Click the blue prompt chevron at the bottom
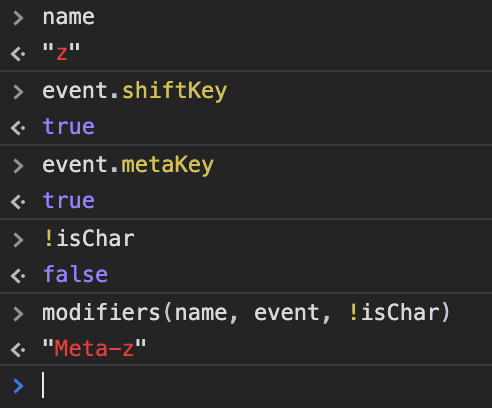Image resolution: width=492 pixels, height=408 pixels. point(18,386)
